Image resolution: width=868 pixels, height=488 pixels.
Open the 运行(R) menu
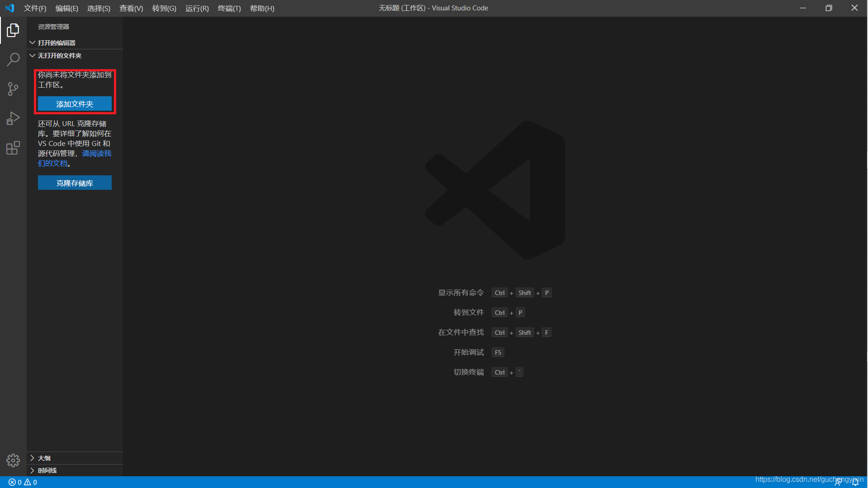pyautogui.click(x=197, y=8)
